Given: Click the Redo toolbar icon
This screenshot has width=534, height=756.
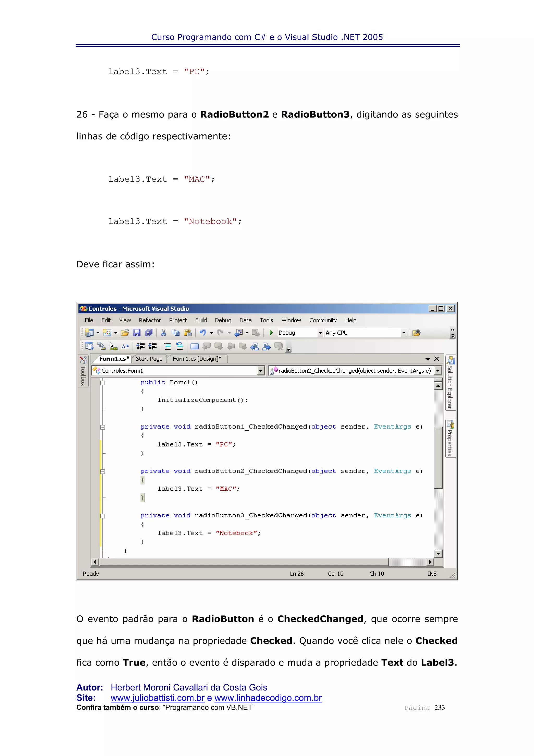Looking at the screenshot, I should click(220, 333).
